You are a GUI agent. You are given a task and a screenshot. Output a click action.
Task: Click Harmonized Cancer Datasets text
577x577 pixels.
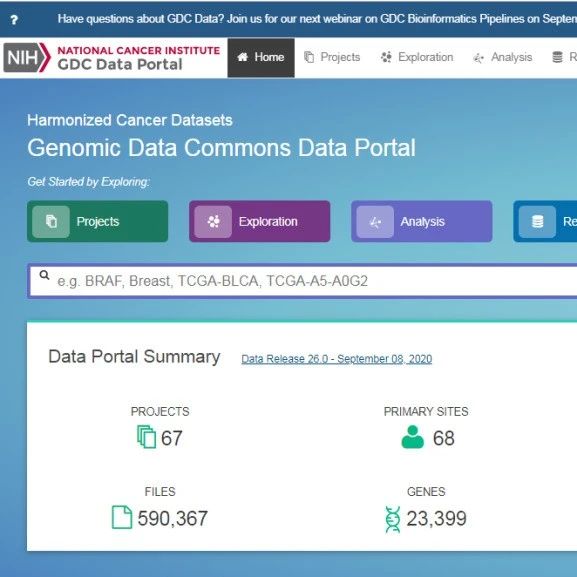130,120
